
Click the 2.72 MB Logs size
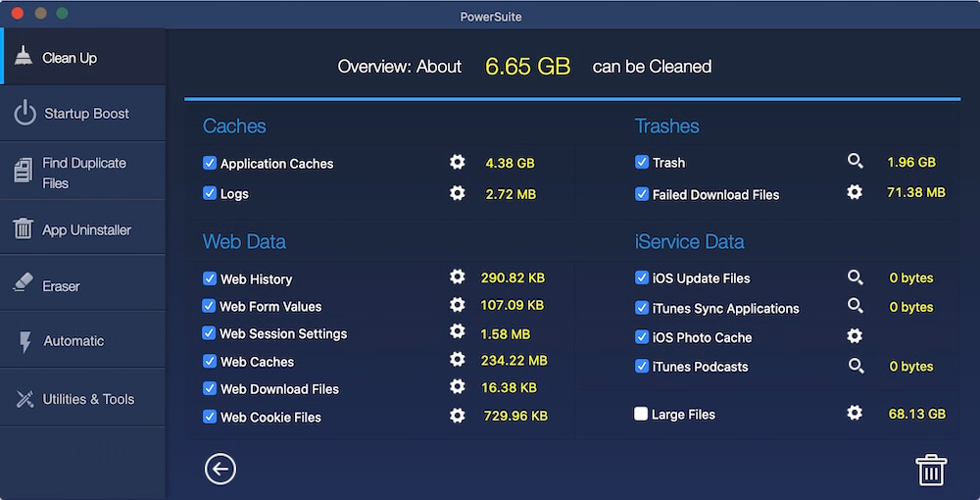(511, 194)
